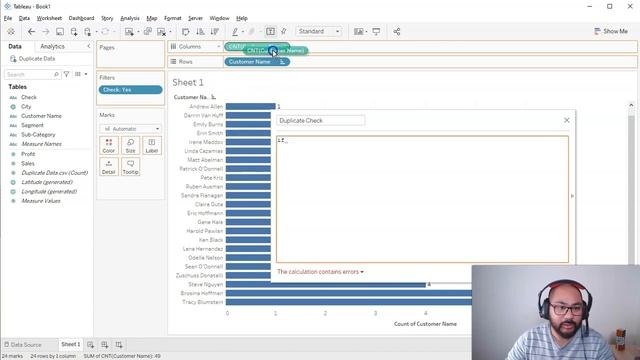
Task: Click the Detail marks card button
Action: pyautogui.click(x=109, y=167)
